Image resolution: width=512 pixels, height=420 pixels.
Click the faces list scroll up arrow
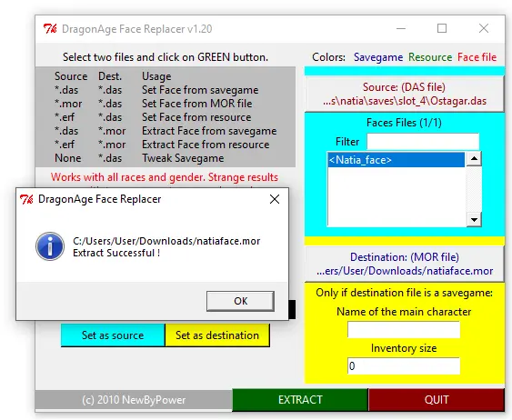tap(474, 159)
